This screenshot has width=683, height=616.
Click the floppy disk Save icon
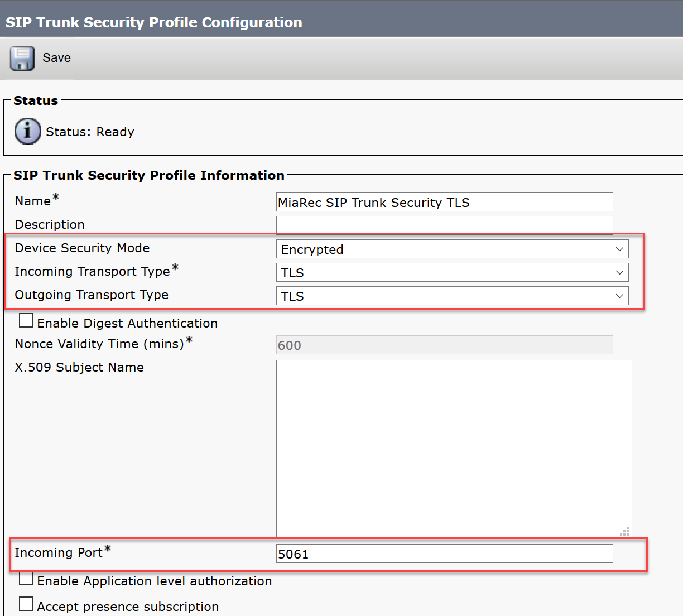pyautogui.click(x=22, y=58)
